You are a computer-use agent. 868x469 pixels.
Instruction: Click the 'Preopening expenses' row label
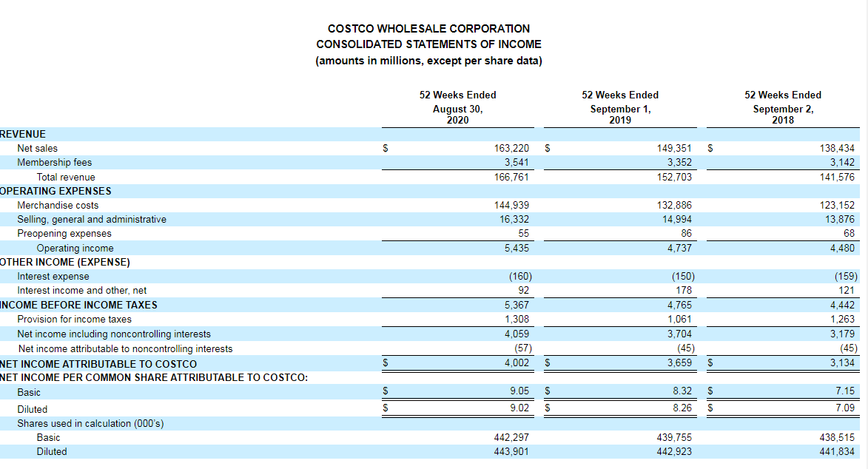click(x=64, y=234)
